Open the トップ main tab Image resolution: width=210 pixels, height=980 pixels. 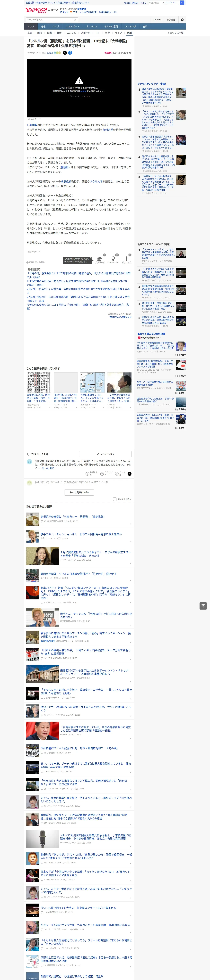(31, 27)
